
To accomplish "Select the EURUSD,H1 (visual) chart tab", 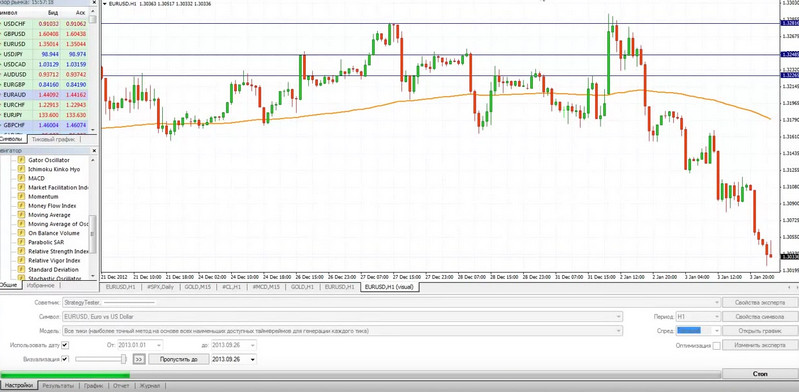I will click(x=389, y=287).
